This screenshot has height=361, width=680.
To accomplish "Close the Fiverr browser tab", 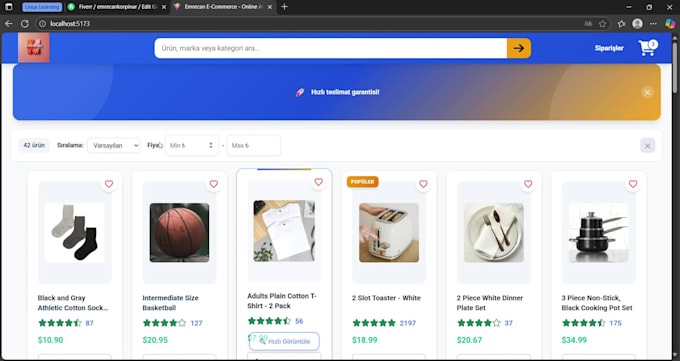I will tap(164, 7).
